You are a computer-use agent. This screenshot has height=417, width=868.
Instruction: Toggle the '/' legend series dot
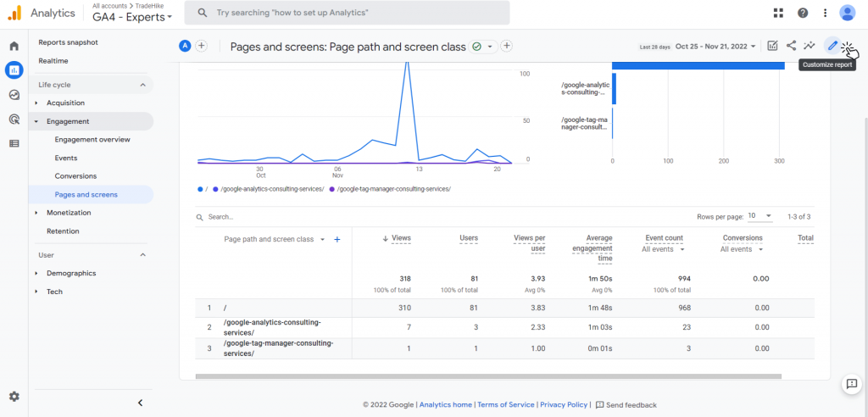pyautogui.click(x=200, y=189)
